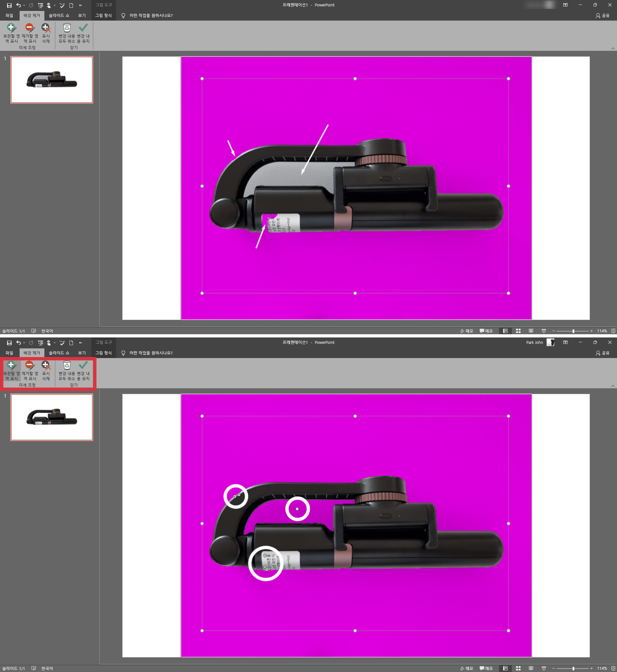Click the Park John account name
Viewport: 617px width, 672px height.
pyautogui.click(x=534, y=343)
